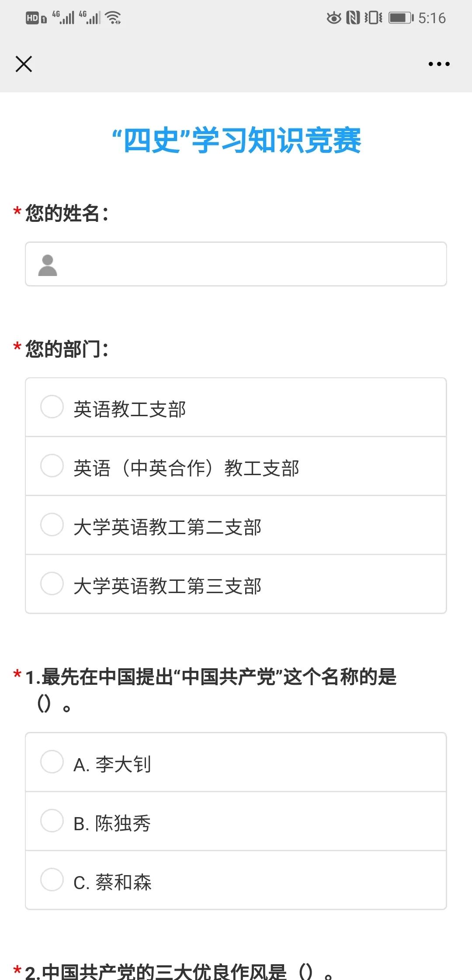
Task: Tap the vibrate mode status icon
Action: [373, 18]
